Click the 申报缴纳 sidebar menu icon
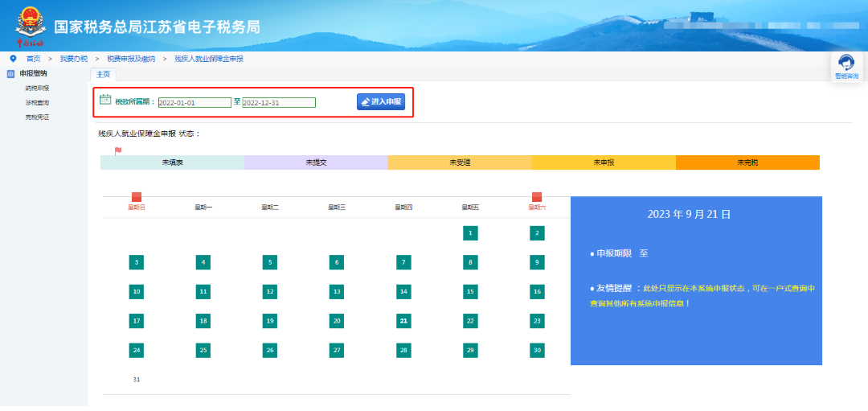 [11, 74]
